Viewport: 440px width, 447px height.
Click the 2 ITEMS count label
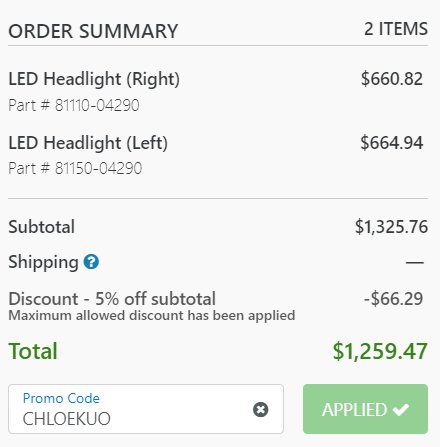pyautogui.click(x=396, y=29)
